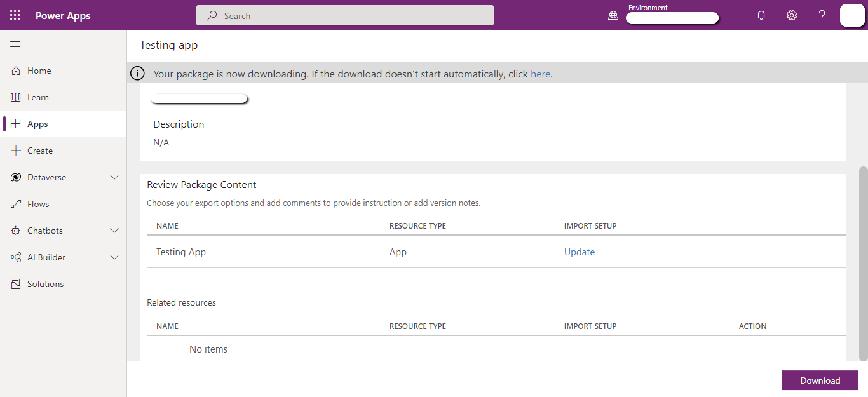Click the Testing App name cell
Viewport: 868px width, 397px height.
(x=181, y=252)
